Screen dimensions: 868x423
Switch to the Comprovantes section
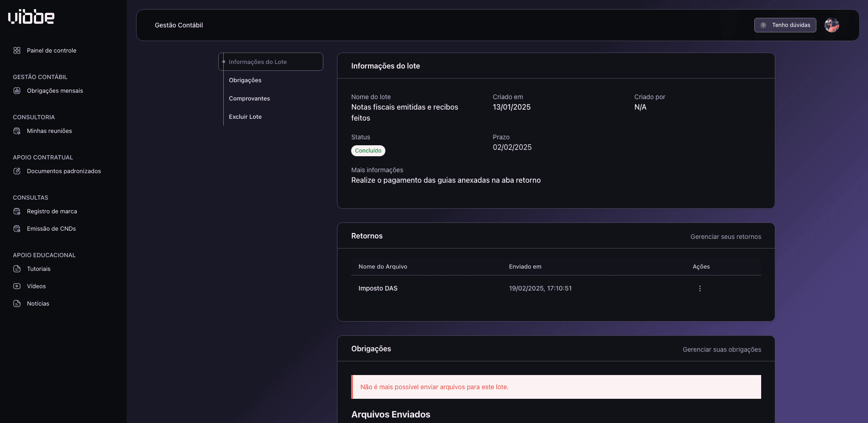(x=249, y=99)
